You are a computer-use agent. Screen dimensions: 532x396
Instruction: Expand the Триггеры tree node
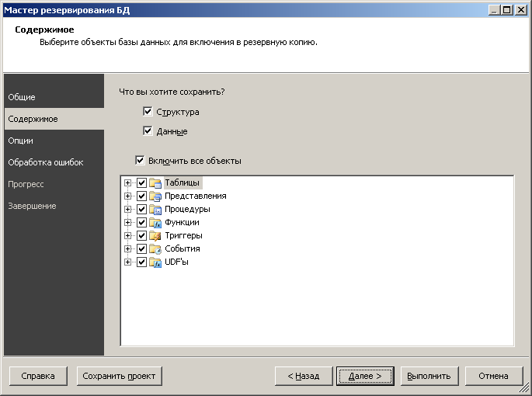pyautogui.click(x=128, y=236)
